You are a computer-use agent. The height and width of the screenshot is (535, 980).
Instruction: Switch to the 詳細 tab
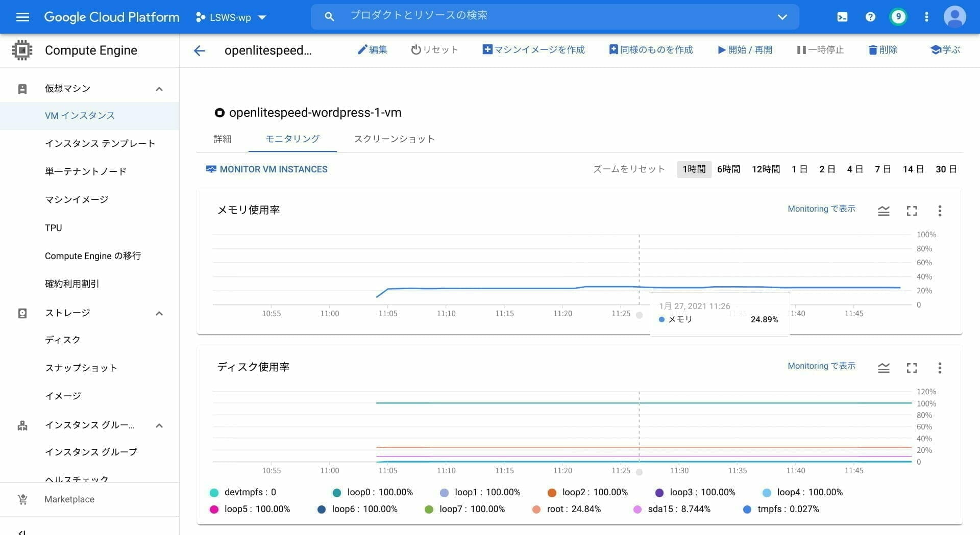[x=223, y=139]
